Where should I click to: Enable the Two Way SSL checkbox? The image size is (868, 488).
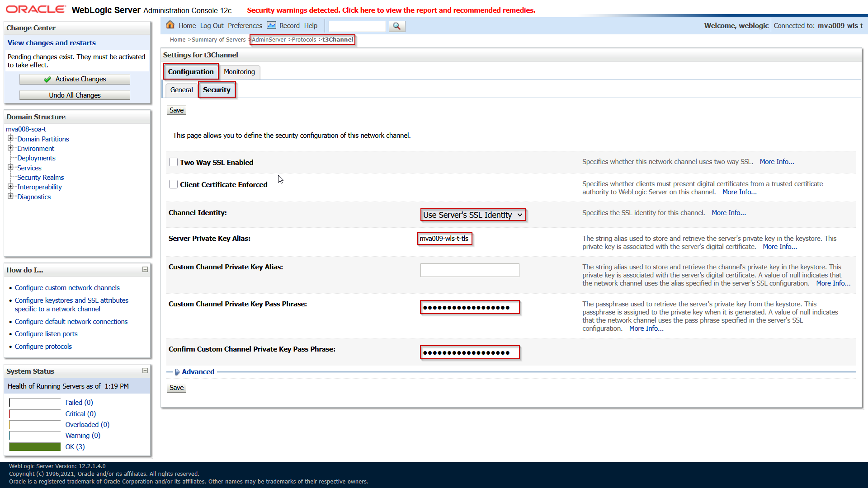click(173, 162)
